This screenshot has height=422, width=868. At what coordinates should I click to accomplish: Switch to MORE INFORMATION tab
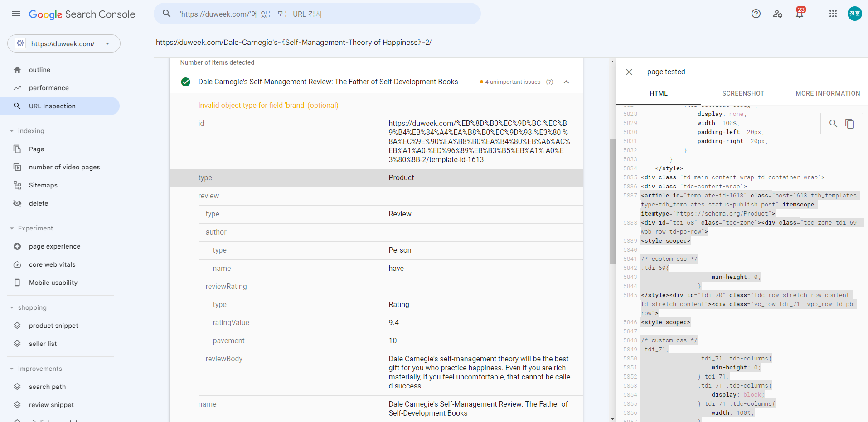point(828,93)
